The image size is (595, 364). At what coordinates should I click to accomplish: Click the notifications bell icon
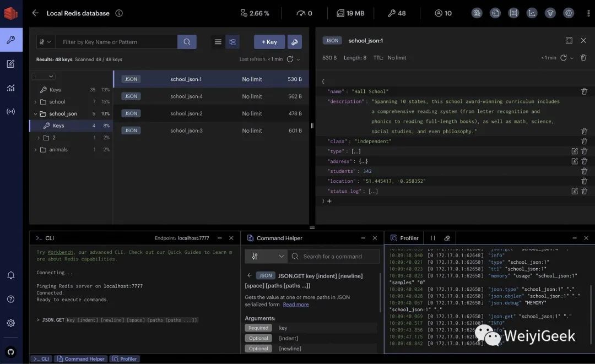[x=10, y=275]
